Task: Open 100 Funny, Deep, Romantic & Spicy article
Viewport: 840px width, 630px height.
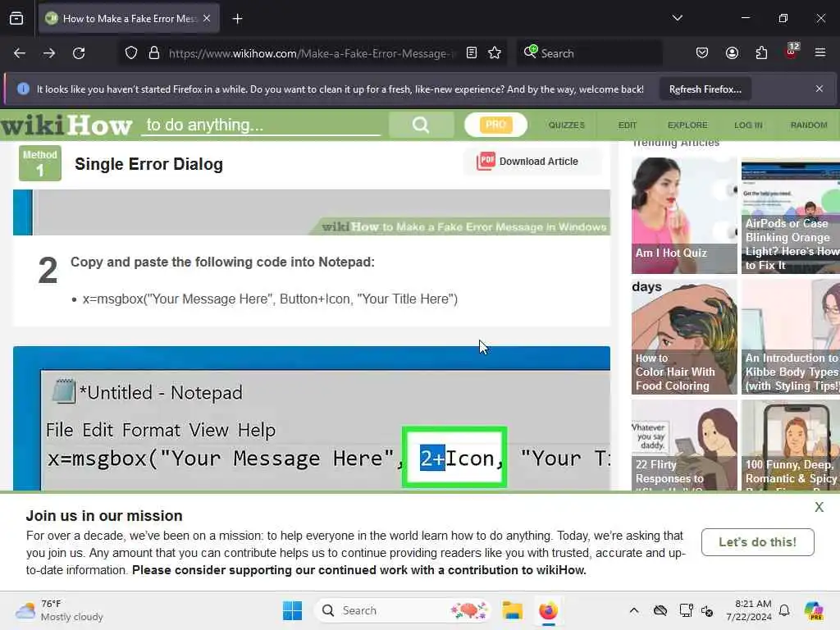Action: 791,445
